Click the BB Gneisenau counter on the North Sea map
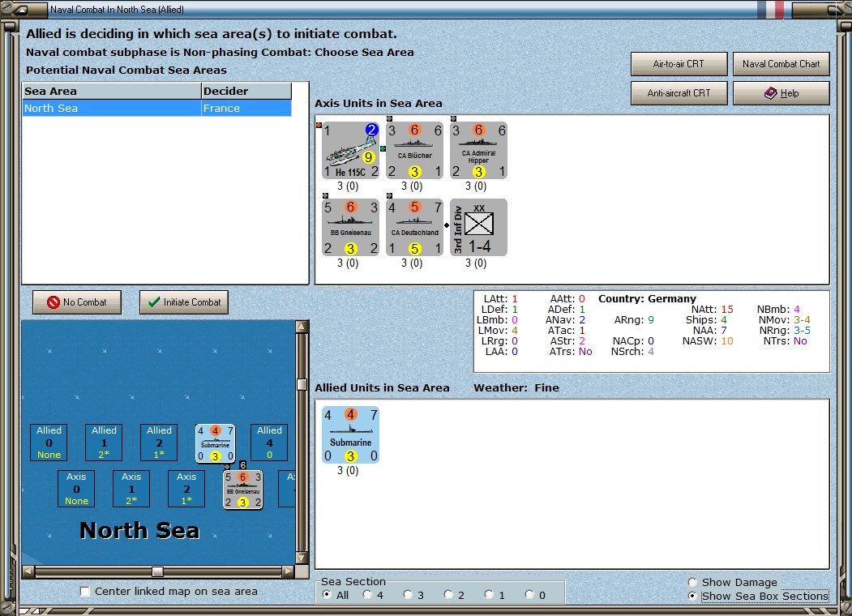Viewport: 852px width, 616px height. tap(243, 490)
